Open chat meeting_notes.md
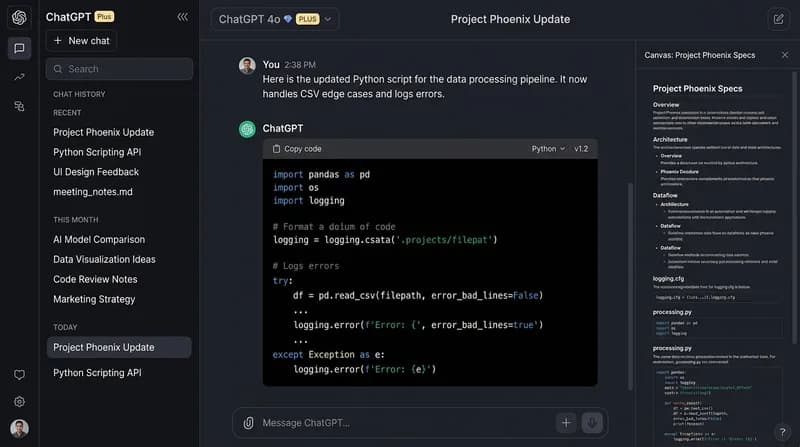The height and width of the screenshot is (447, 800). click(x=93, y=192)
